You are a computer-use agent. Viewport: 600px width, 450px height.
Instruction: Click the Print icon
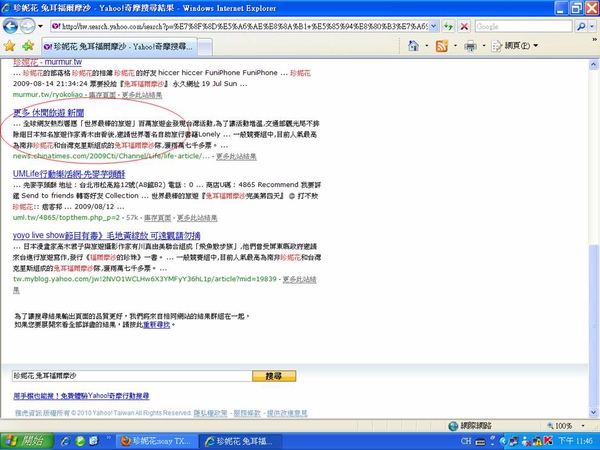tap(470, 46)
